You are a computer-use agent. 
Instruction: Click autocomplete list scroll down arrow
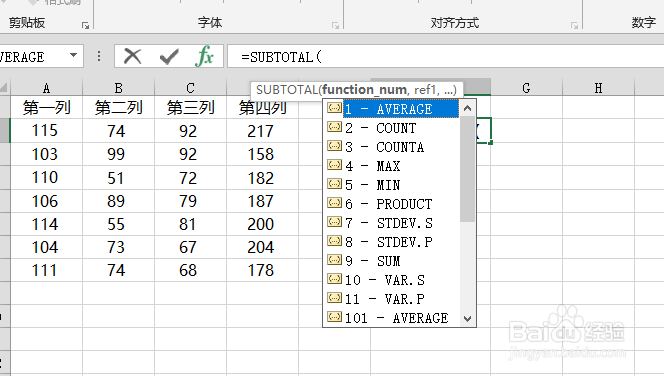tap(468, 319)
